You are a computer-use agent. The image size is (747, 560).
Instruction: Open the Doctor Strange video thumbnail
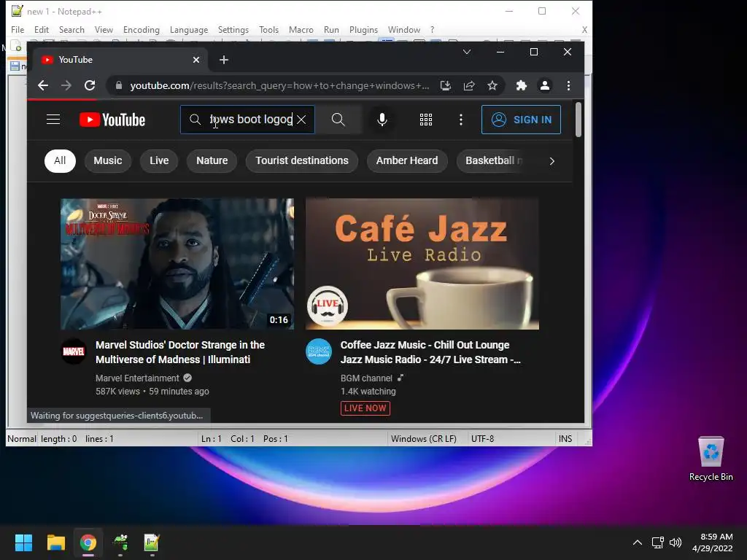point(177,264)
